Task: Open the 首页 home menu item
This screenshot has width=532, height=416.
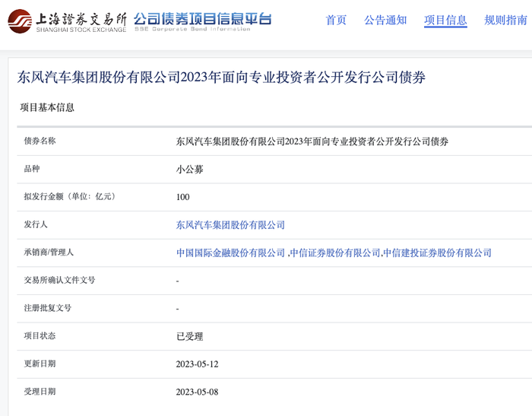Action: pos(336,20)
